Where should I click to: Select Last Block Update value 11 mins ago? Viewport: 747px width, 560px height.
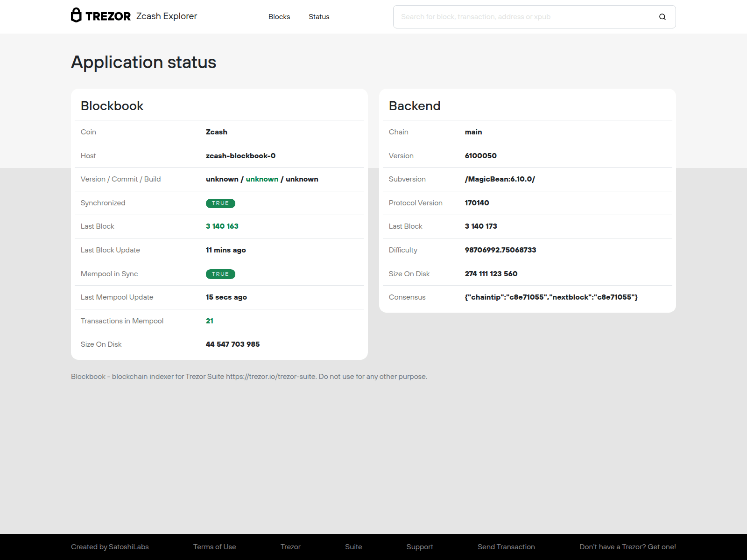click(x=226, y=250)
